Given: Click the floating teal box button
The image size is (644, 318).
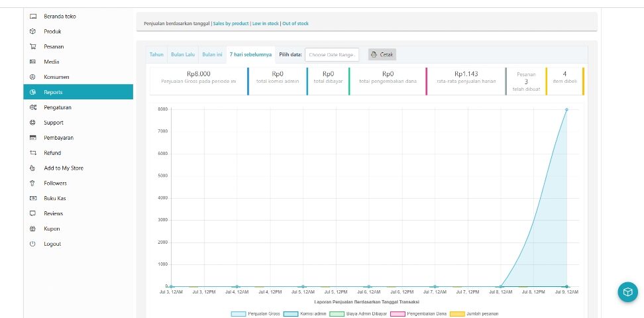Looking at the screenshot, I should tap(627, 292).
